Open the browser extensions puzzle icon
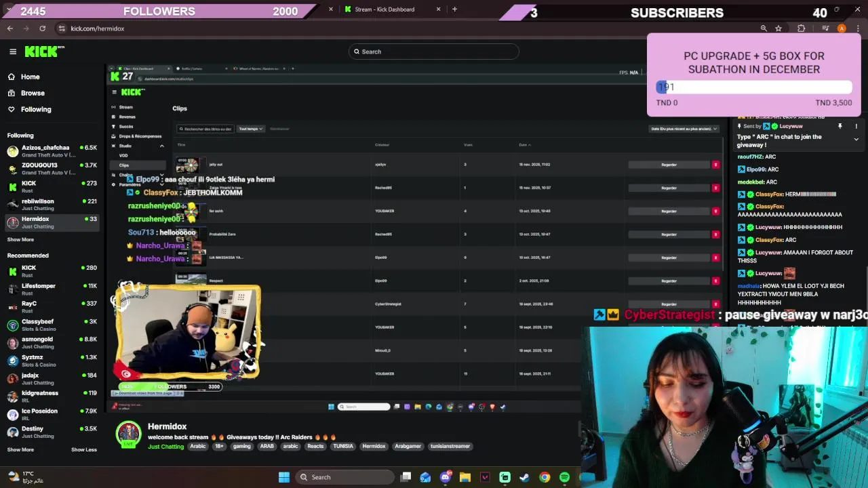868x488 pixels. [802, 28]
